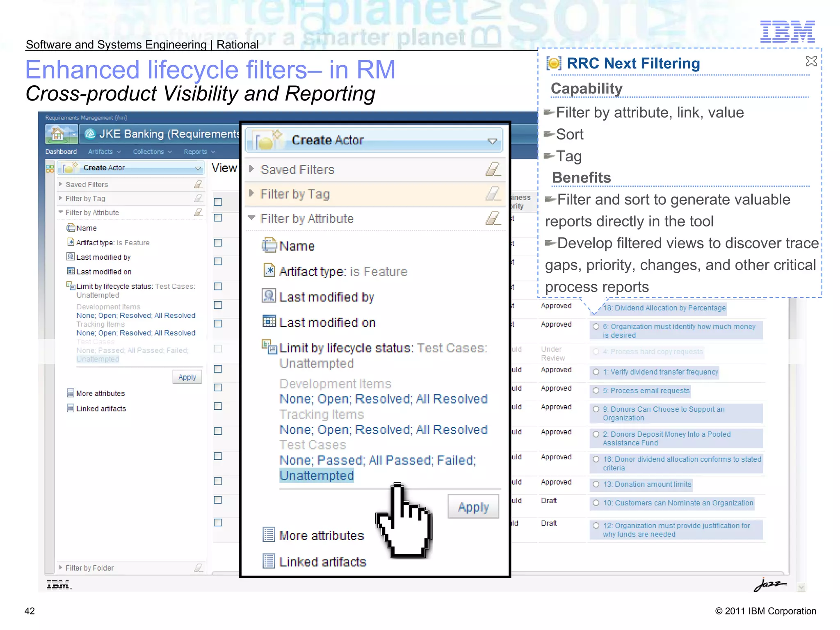Click the Last modified by icon in sidebar
The image size is (840, 630).
coord(71,257)
